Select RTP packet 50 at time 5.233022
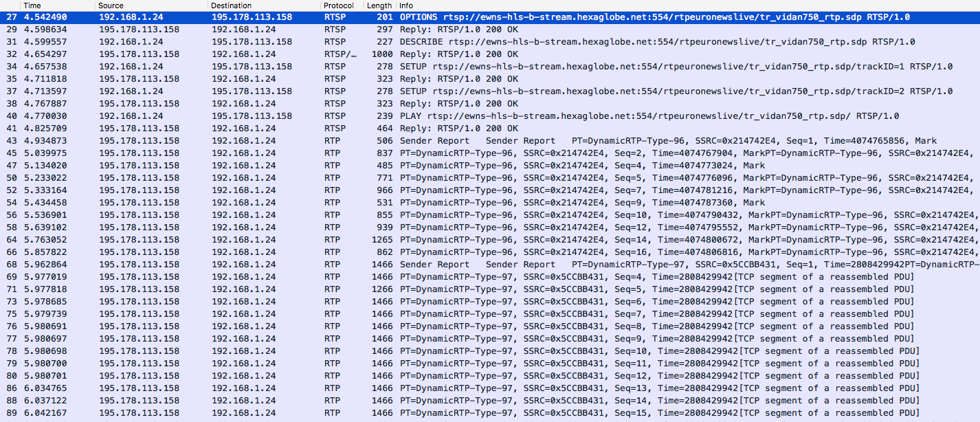 [490, 178]
